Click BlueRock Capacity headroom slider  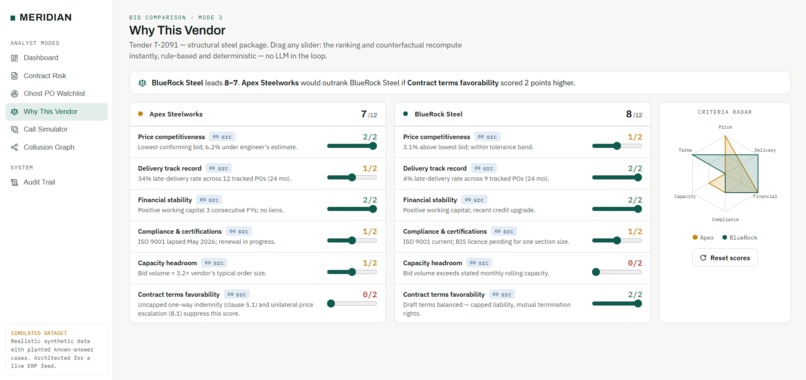[617, 272]
